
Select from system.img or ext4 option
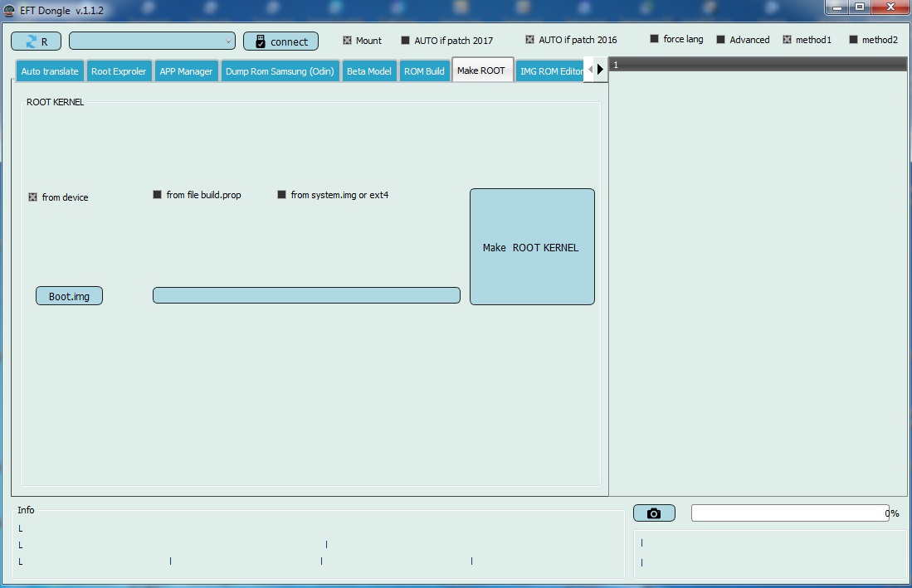[333, 195]
